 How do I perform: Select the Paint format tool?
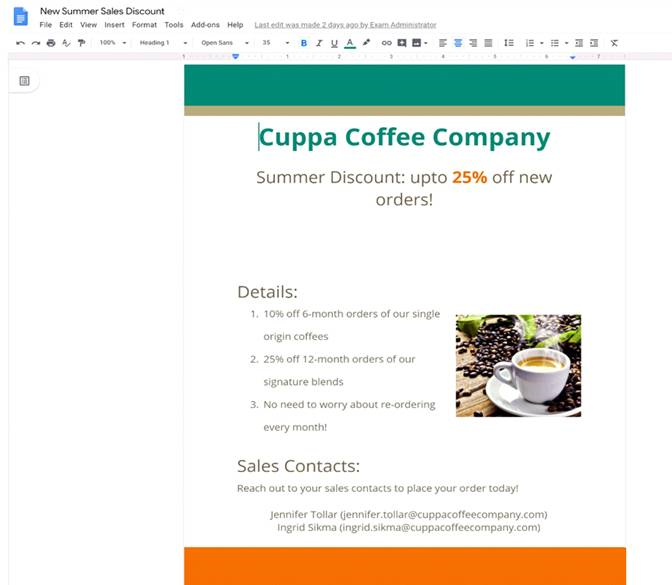(x=81, y=43)
